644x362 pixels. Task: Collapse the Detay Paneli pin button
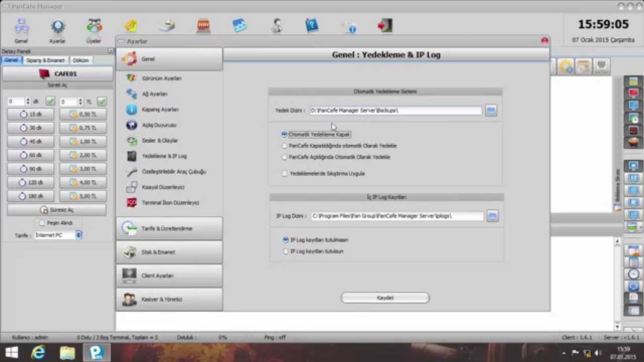click(x=110, y=51)
